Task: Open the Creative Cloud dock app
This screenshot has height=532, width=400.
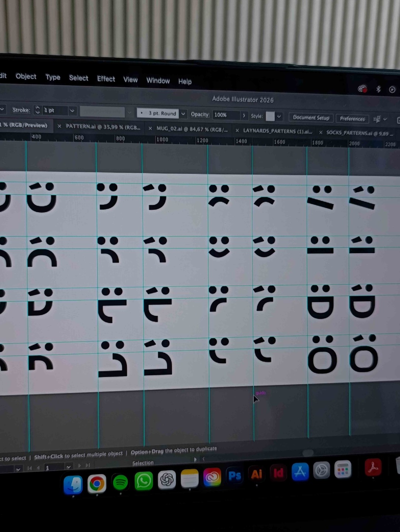Action: coord(212,477)
